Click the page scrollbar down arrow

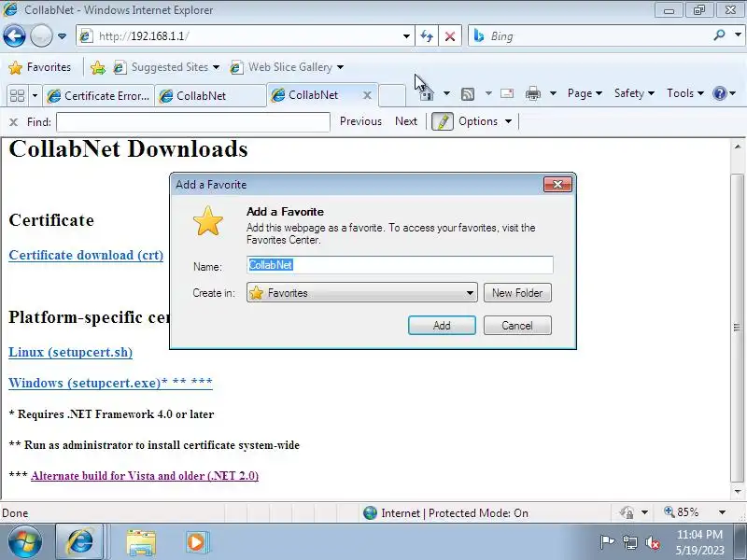tap(738, 492)
